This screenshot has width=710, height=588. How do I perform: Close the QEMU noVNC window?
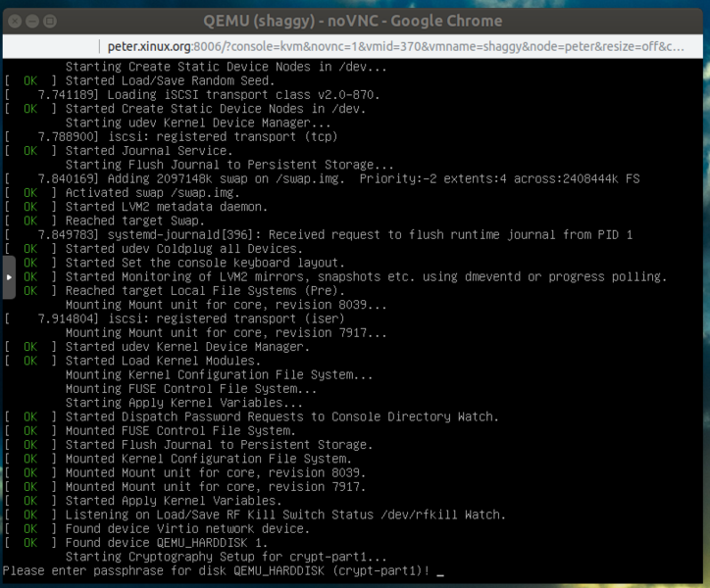point(14,19)
